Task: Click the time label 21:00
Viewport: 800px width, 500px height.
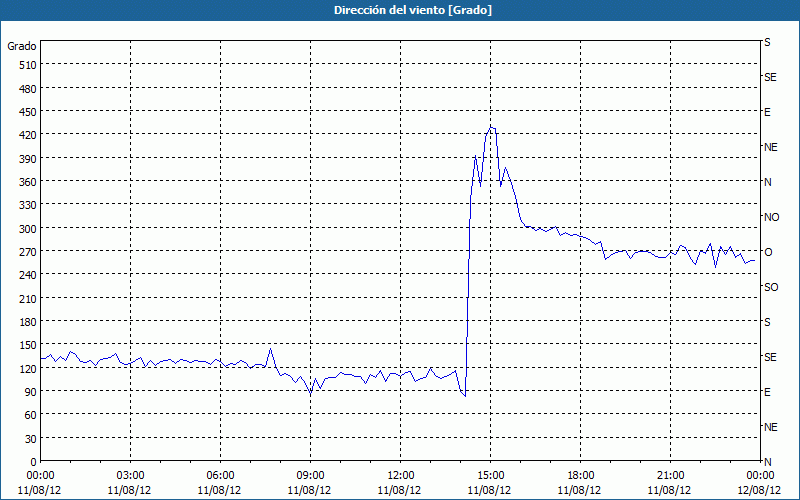Action: point(670,476)
